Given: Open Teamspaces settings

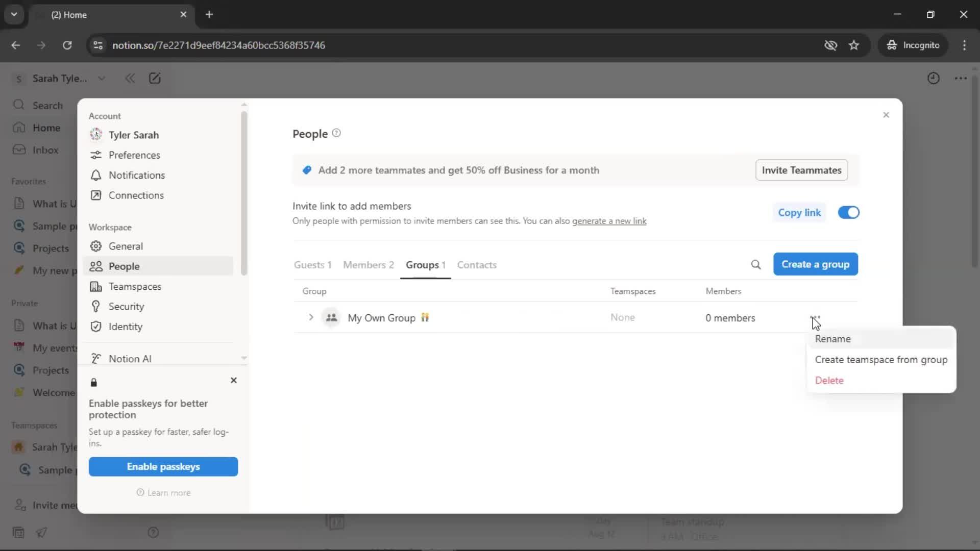Looking at the screenshot, I should click(135, 286).
